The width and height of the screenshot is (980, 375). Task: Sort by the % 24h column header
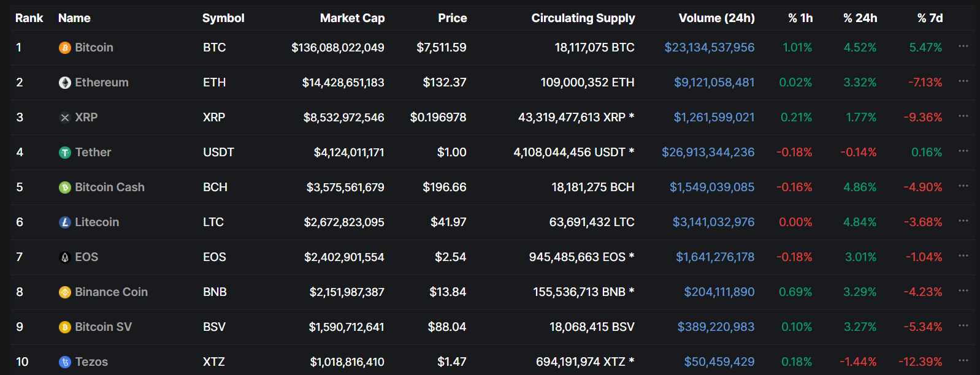click(860, 18)
